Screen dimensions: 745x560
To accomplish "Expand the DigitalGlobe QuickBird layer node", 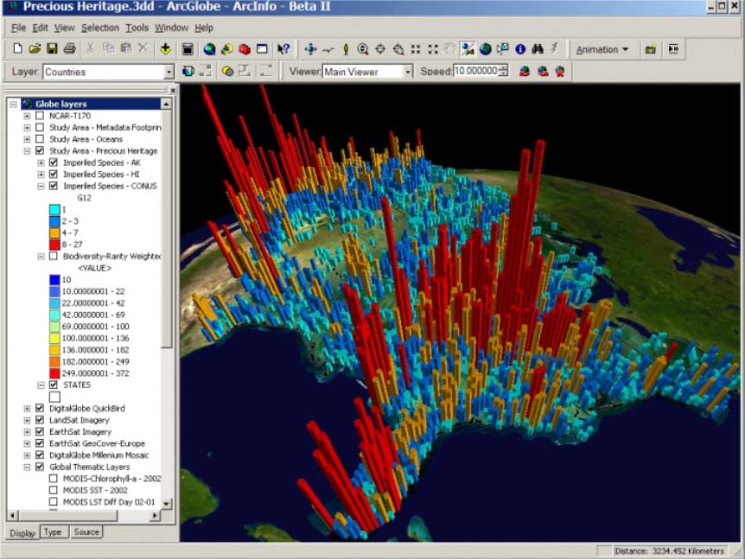I will (27, 408).
